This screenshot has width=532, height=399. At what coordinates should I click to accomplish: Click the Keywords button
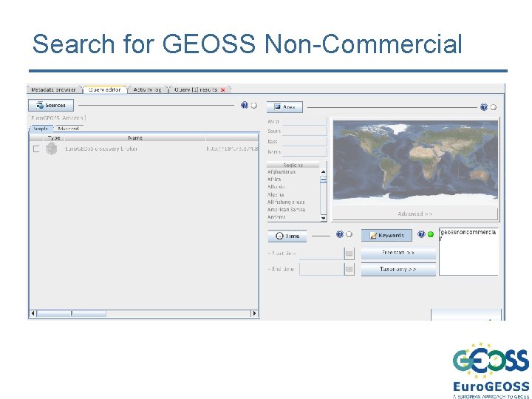pyautogui.click(x=386, y=235)
